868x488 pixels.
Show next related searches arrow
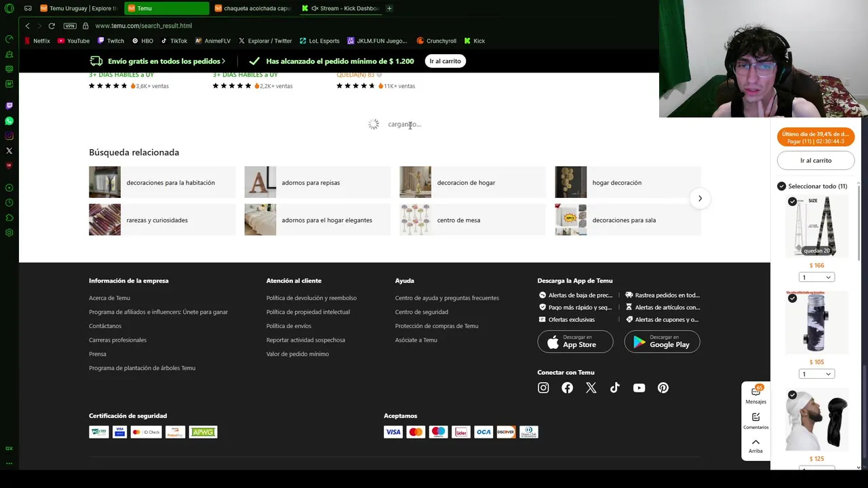tap(700, 199)
